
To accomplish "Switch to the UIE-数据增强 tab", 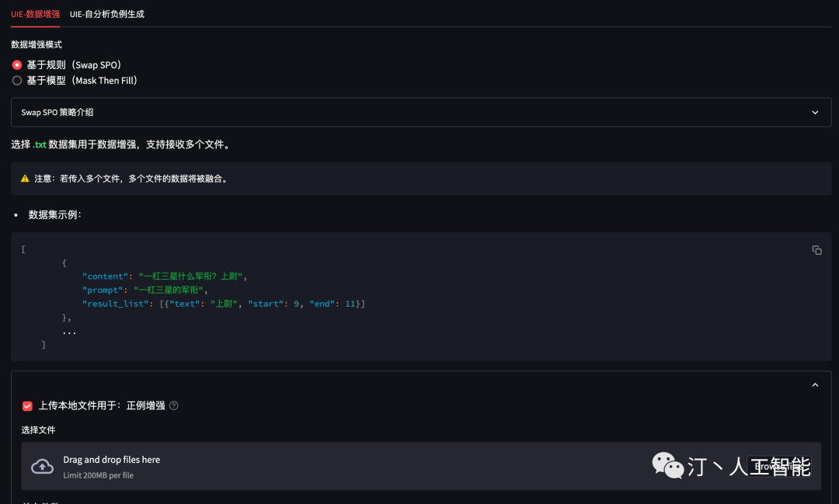I will tap(35, 14).
